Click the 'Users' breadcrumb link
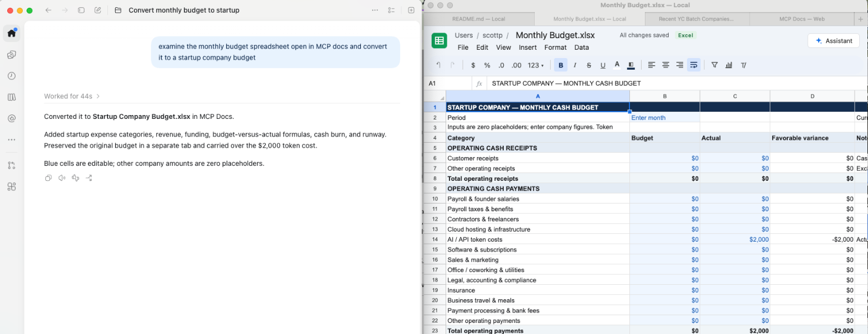The width and height of the screenshot is (868, 334). pyautogui.click(x=464, y=35)
